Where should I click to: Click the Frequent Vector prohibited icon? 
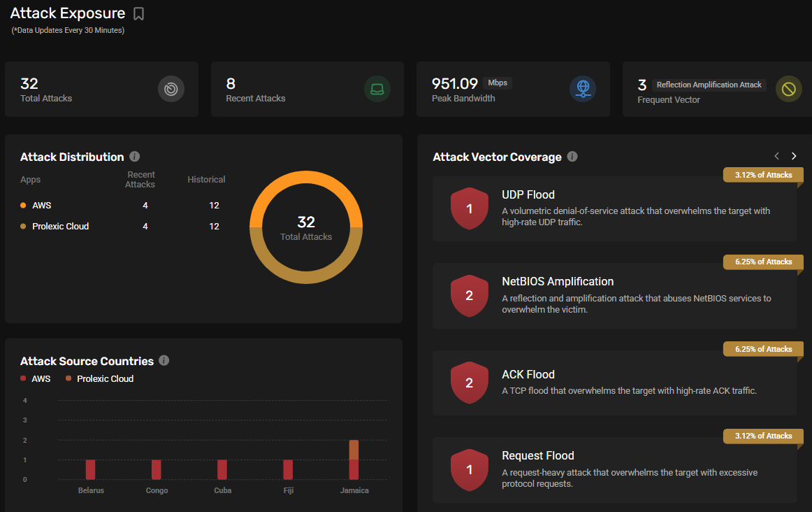789,89
